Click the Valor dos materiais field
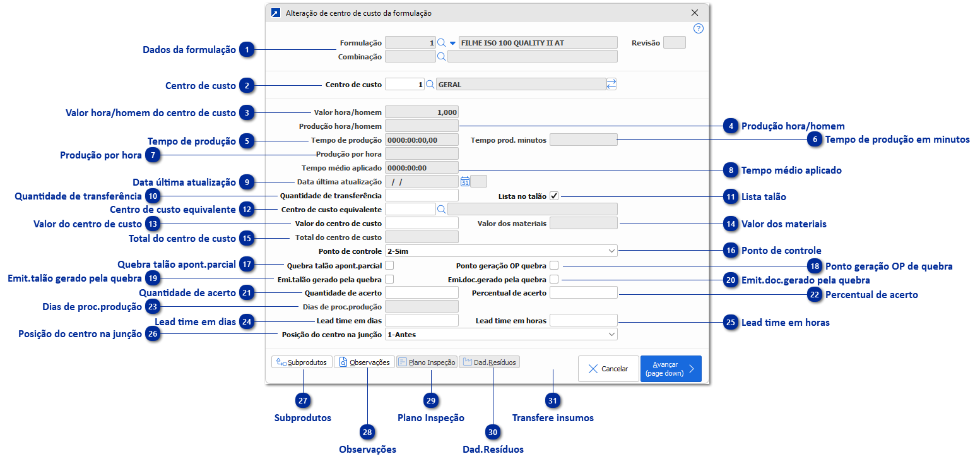 [x=584, y=223]
